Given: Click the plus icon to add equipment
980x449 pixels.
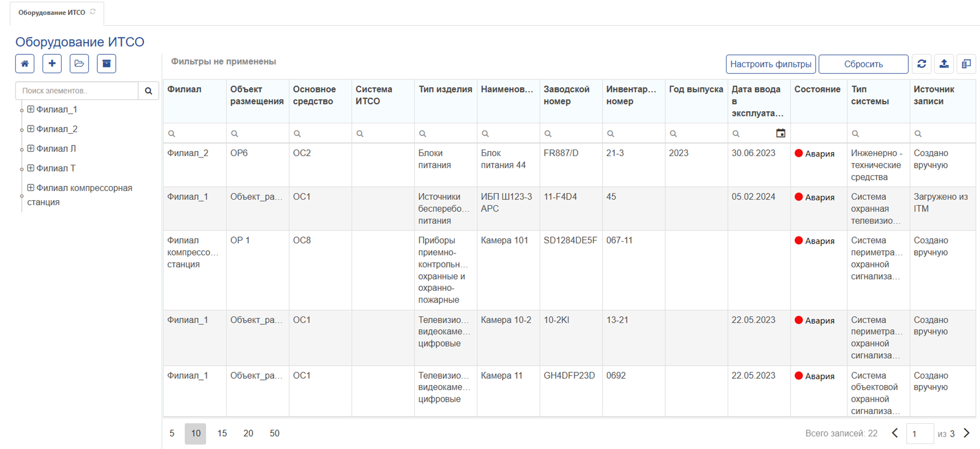Looking at the screenshot, I should coord(52,63).
